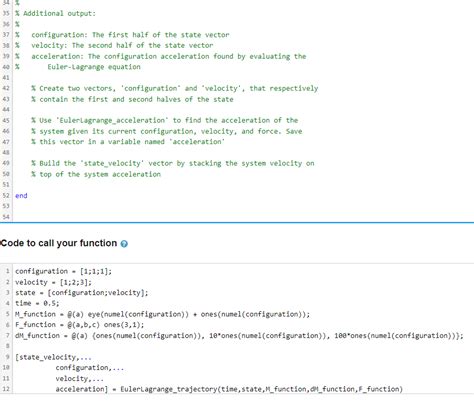
Task: Click empty line 8 in the call code
Action: (x=243, y=346)
